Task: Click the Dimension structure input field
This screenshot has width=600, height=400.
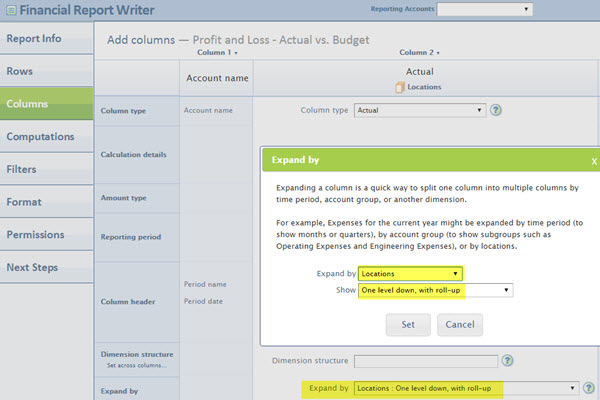Action: (426, 361)
